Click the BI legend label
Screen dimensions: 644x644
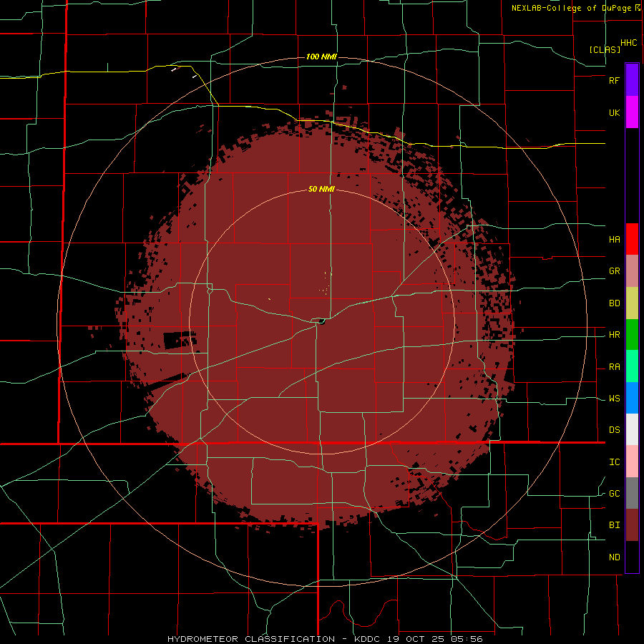click(x=614, y=525)
